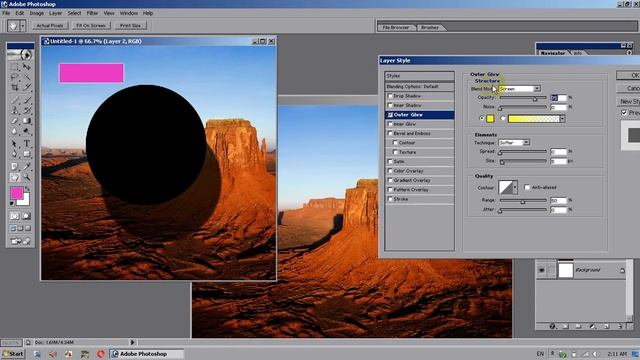Select the Notes tool
This screenshot has width=640, height=360.
(14, 167)
